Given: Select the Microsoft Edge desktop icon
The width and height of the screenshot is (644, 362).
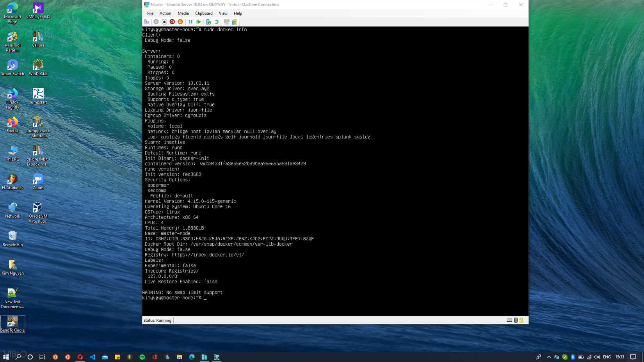Looking at the screenshot, I should pos(12,13).
